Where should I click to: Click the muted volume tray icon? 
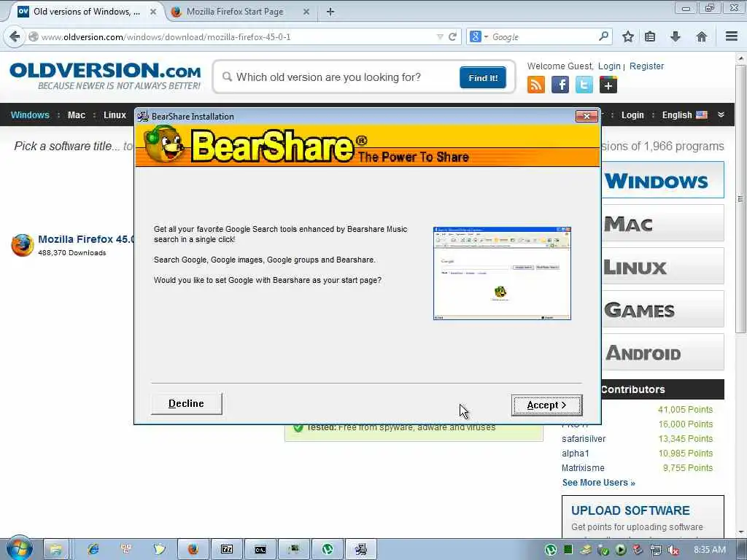coord(673,550)
